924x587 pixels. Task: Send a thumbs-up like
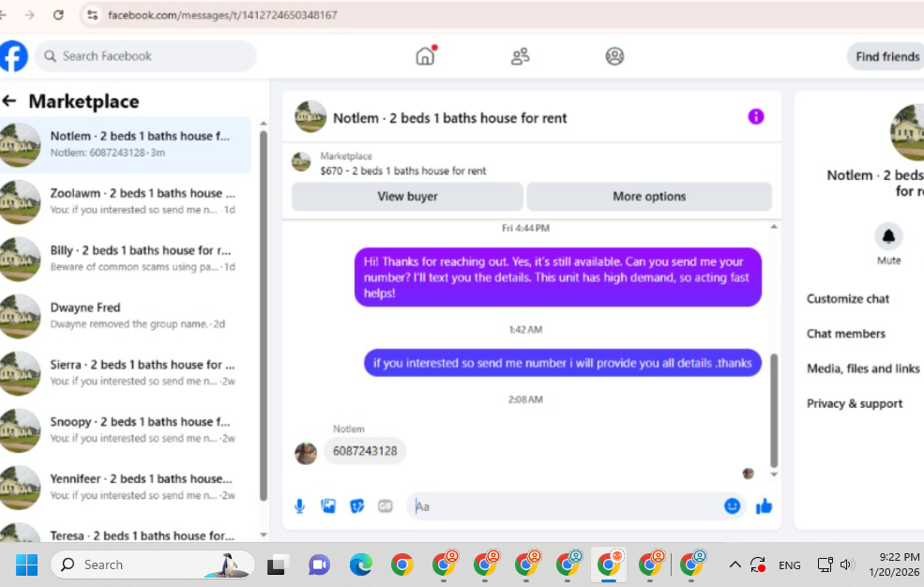(764, 505)
